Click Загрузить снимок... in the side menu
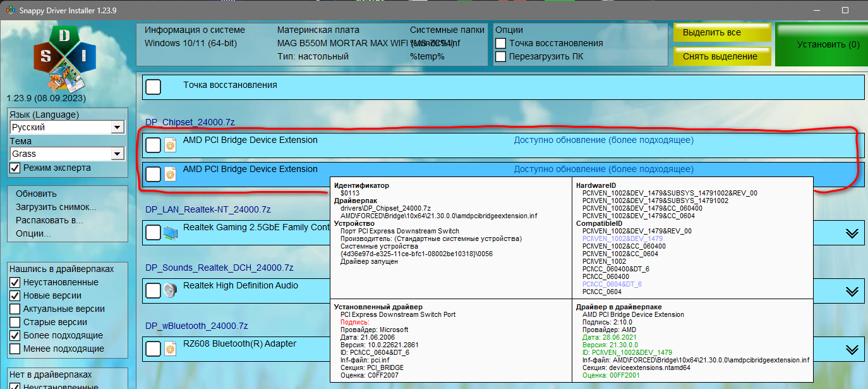 tap(56, 207)
